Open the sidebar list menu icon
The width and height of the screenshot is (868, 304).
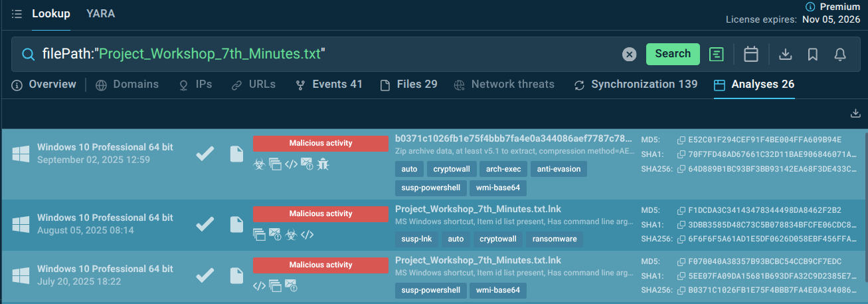17,14
